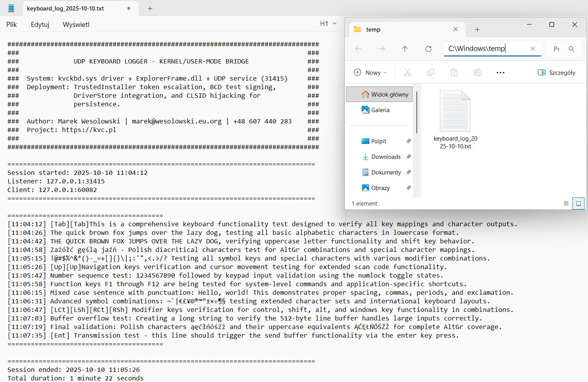Navigate up one folder level
This screenshot has height=382, width=588.
[405, 49]
